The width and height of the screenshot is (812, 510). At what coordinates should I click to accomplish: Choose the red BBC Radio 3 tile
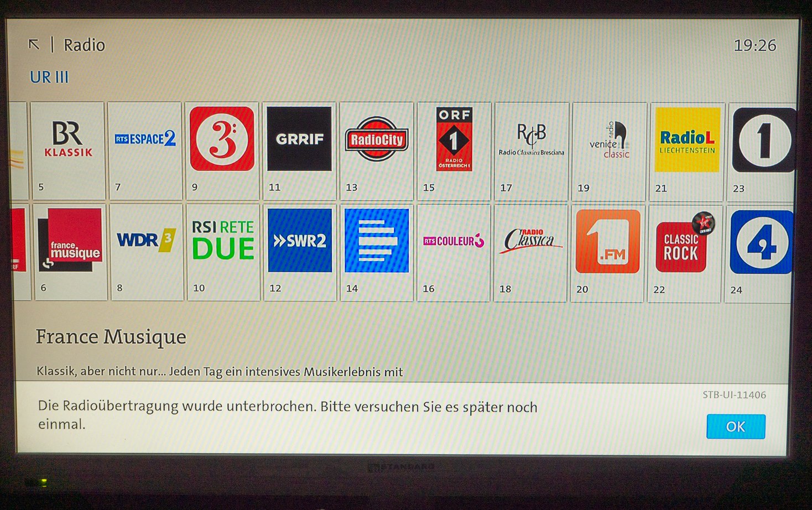tap(222, 150)
